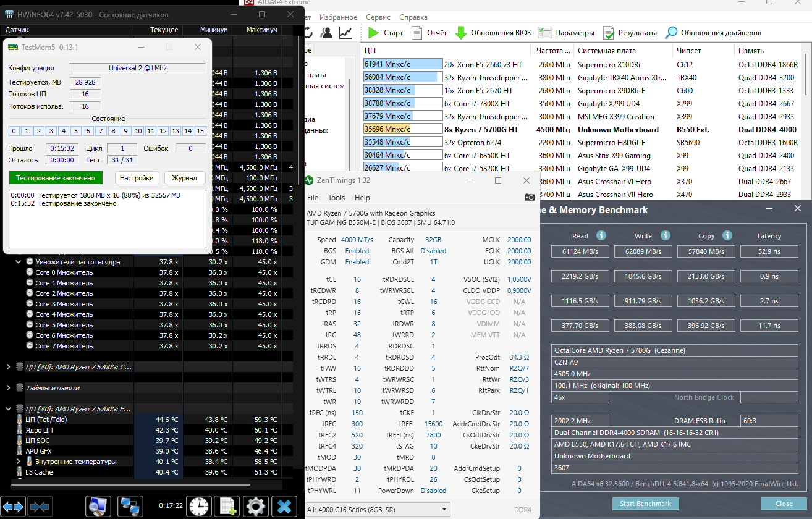Expand ЦП [#0] AMD Ryzen 7 5700G: C... node
The height and width of the screenshot is (519, 812).
pos(8,367)
